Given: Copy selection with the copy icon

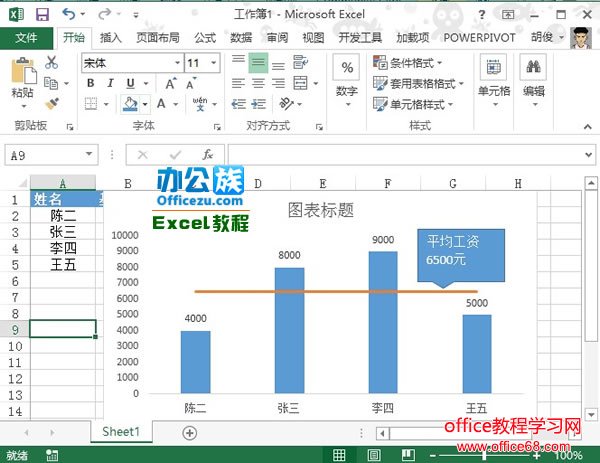Looking at the screenshot, I should (x=51, y=83).
